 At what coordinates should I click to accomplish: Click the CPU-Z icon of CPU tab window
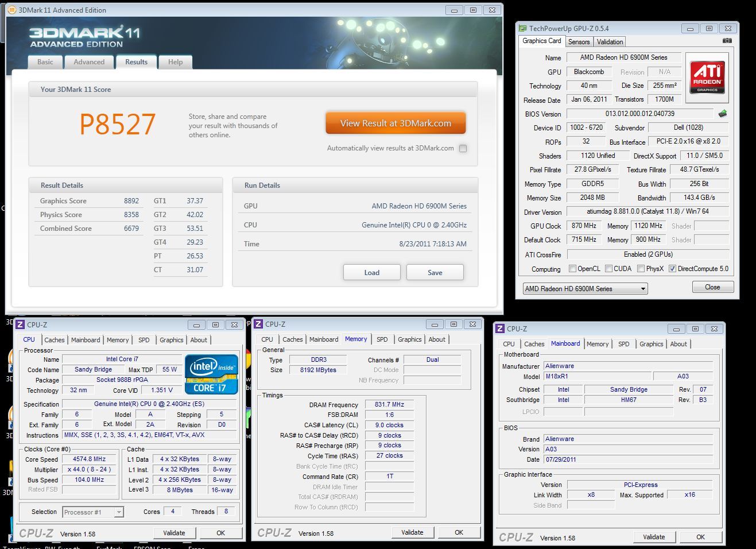pyautogui.click(x=20, y=324)
